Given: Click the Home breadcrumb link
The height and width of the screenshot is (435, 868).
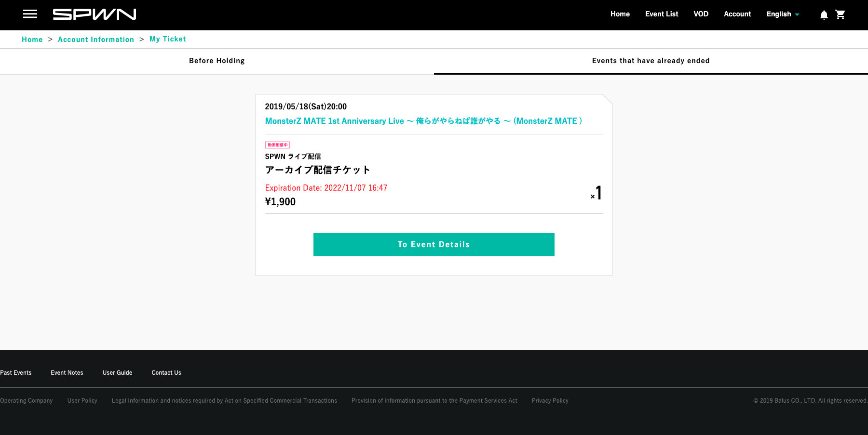Looking at the screenshot, I should pyautogui.click(x=32, y=40).
